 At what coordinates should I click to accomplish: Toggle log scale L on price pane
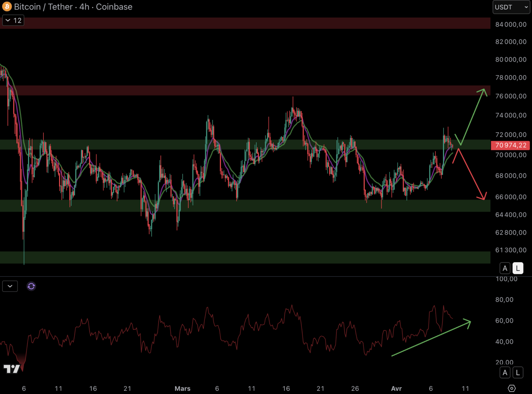tap(517, 269)
